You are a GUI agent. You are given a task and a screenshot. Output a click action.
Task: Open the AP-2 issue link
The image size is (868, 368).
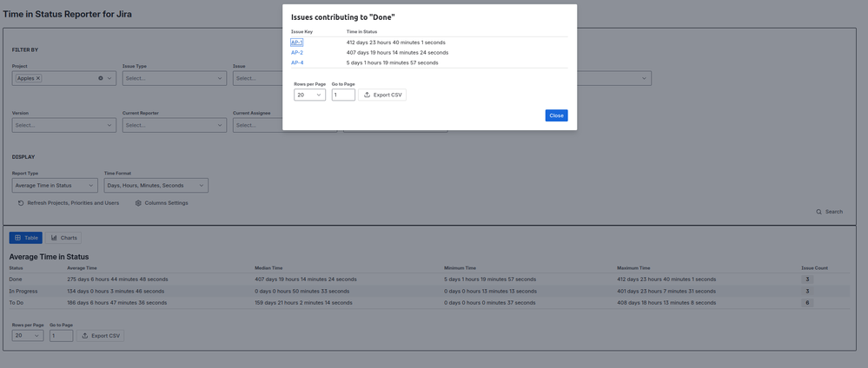297,53
